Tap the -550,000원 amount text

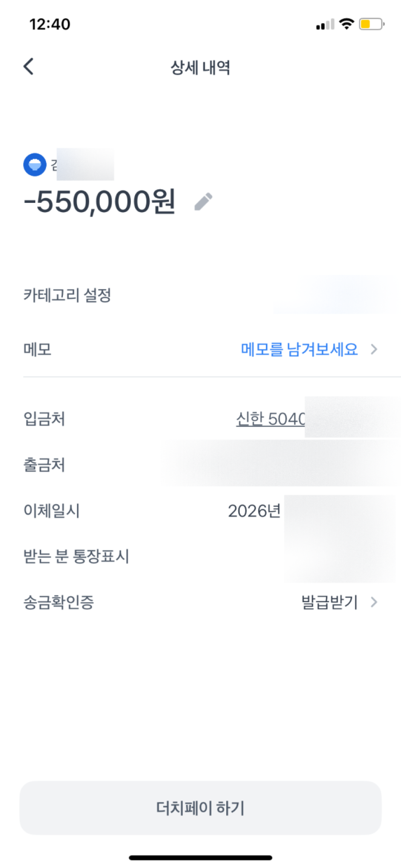point(99,202)
